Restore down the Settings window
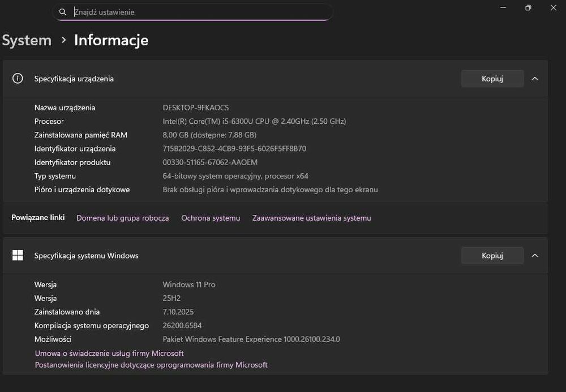The image size is (566, 392). (x=528, y=7)
